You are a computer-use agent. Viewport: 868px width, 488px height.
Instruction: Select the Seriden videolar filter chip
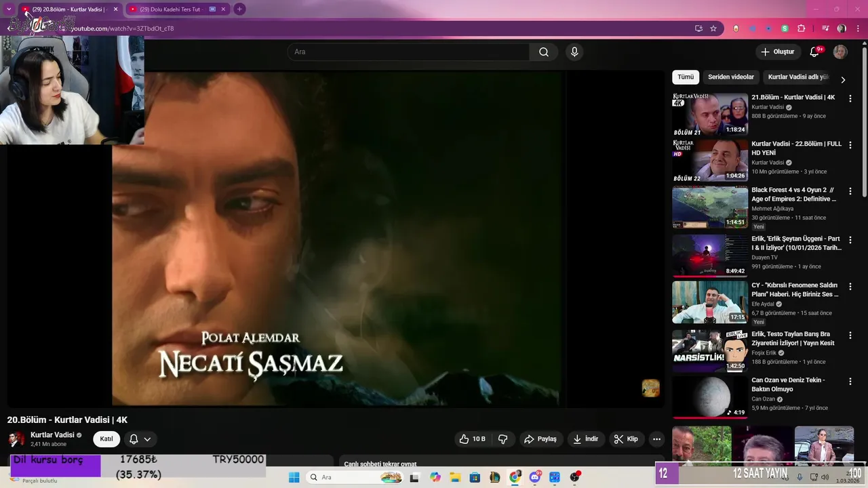click(x=731, y=77)
